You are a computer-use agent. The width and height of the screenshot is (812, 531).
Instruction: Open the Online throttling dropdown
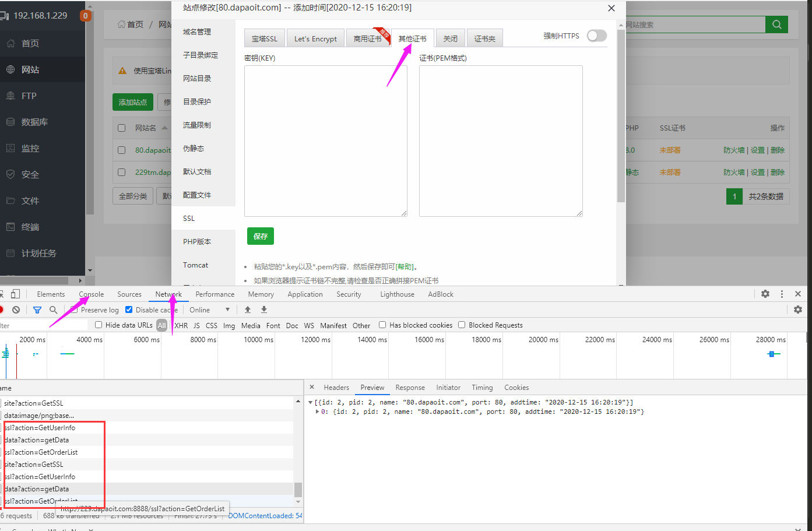tap(210, 310)
